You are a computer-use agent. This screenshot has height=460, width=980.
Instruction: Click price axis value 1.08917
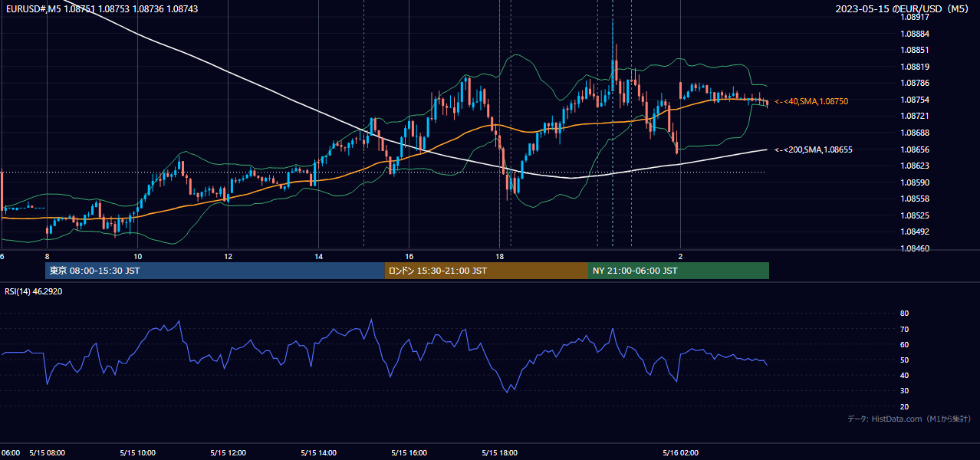tap(915, 17)
